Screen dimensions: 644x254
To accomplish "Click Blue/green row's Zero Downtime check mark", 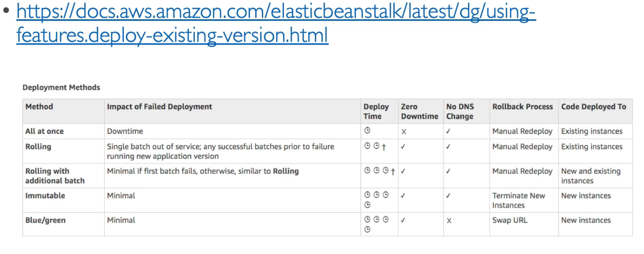I will (x=403, y=220).
